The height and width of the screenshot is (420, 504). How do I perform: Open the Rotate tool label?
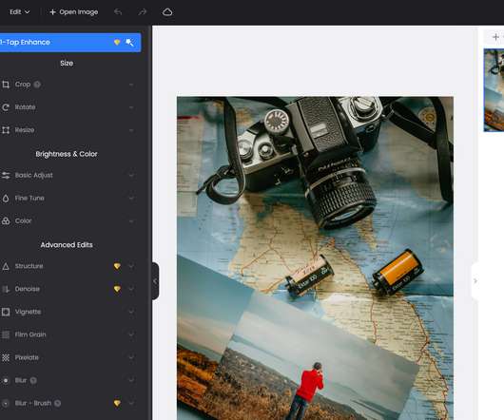point(25,107)
